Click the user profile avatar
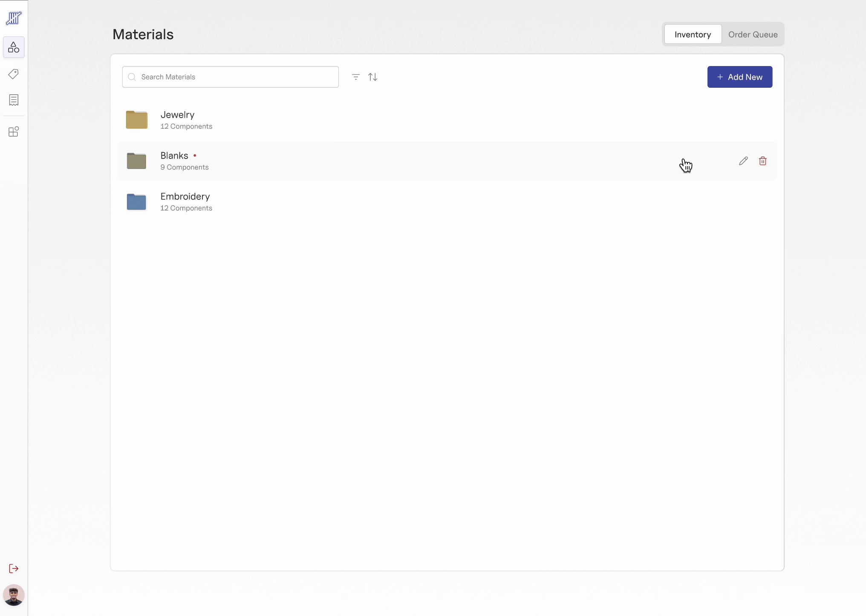Viewport: 866px width, 616px height. [14, 595]
